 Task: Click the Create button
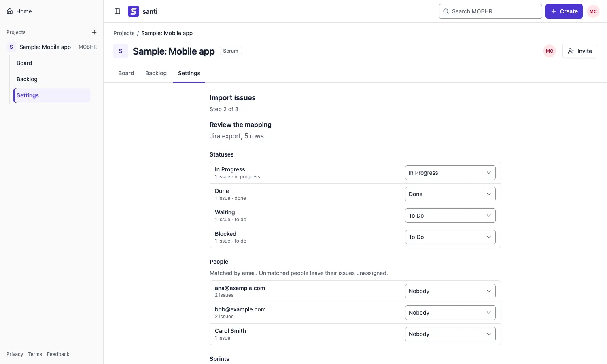[x=564, y=11]
